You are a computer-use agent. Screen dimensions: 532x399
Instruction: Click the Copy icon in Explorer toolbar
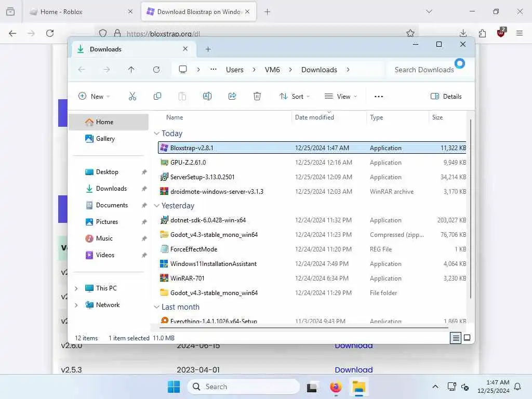pyautogui.click(x=157, y=96)
